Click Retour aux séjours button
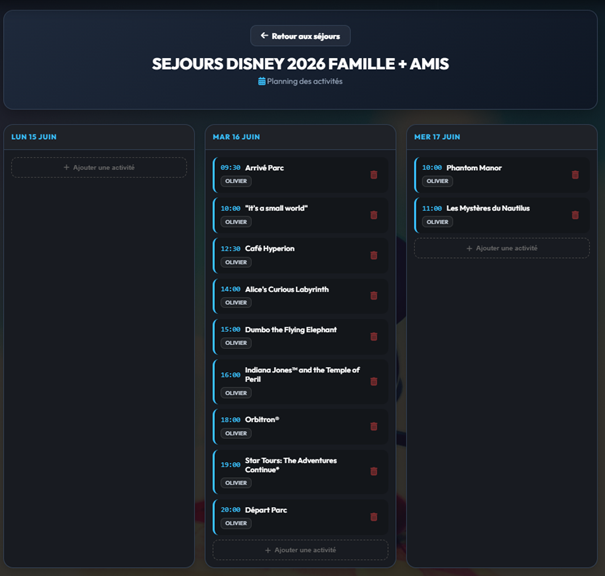Image resolution: width=605 pixels, height=576 pixels. (x=300, y=36)
